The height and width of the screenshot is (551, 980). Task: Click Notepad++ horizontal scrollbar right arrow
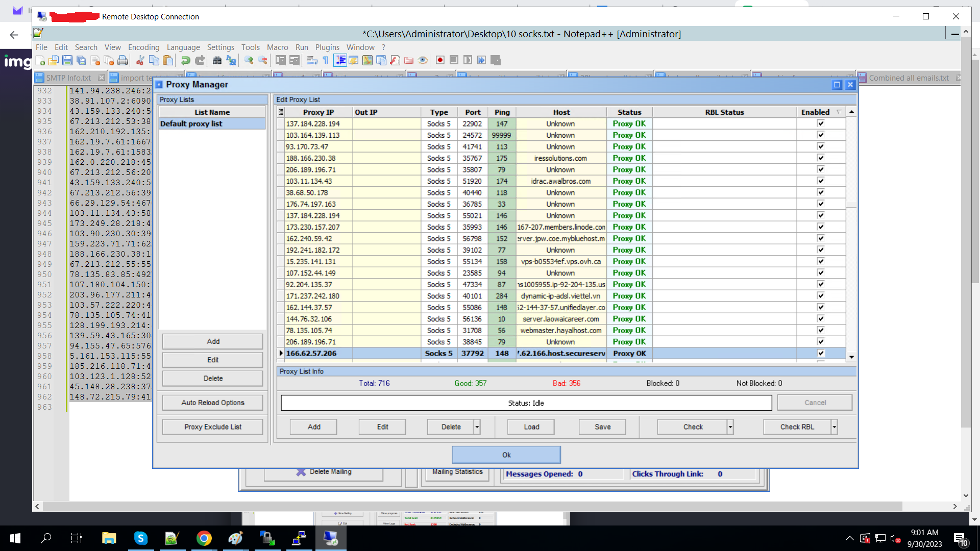(955, 506)
